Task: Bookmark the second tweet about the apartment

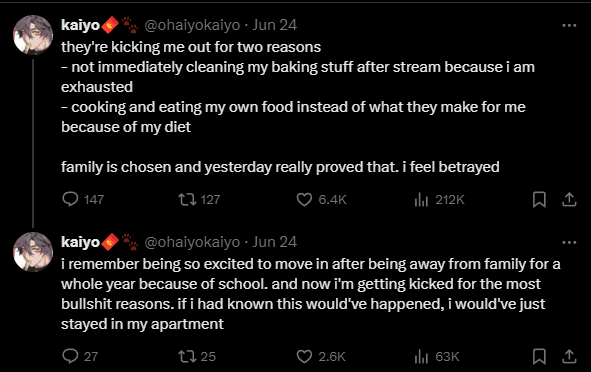Action: 539,356
